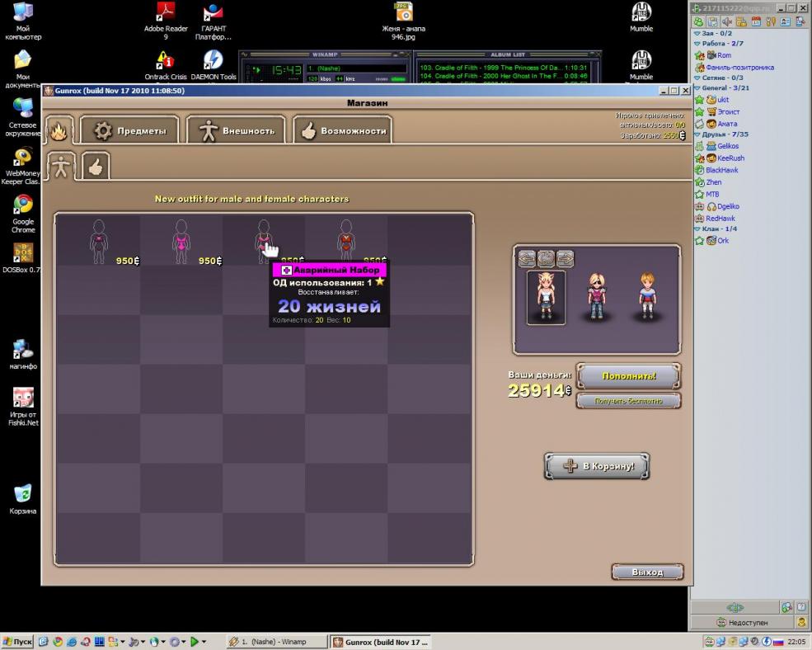
Task: Open the flame featured-items shop tab
Action: [59, 130]
